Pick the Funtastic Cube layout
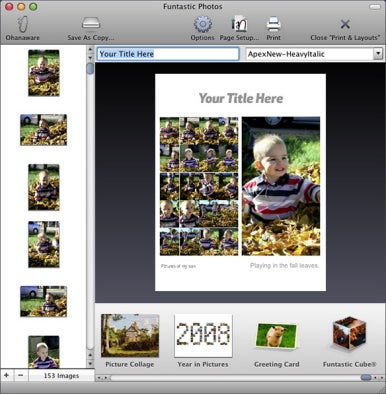The image size is (386, 394). pos(349,333)
